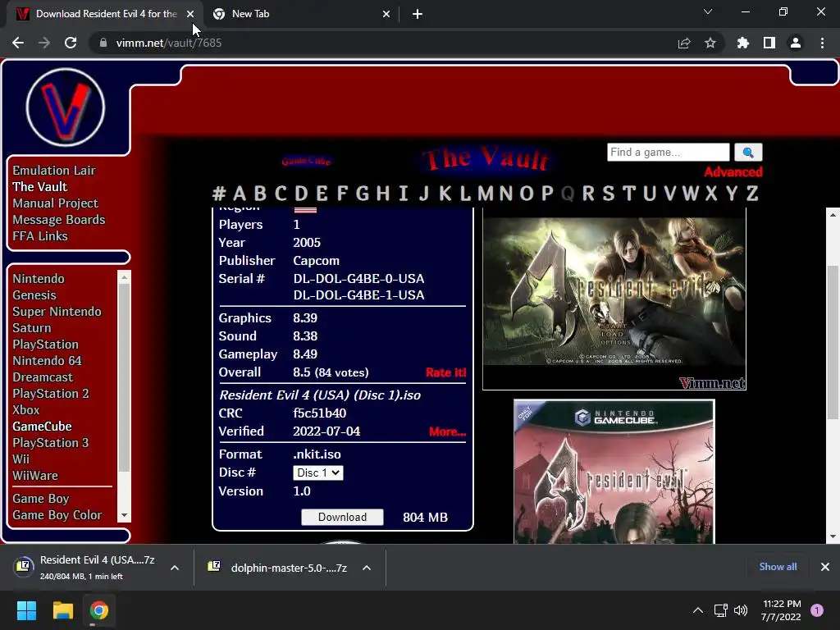
Task: Open the Chrome extensions puzzle icon
Action: pyautogui.click(x=743, y=43)
